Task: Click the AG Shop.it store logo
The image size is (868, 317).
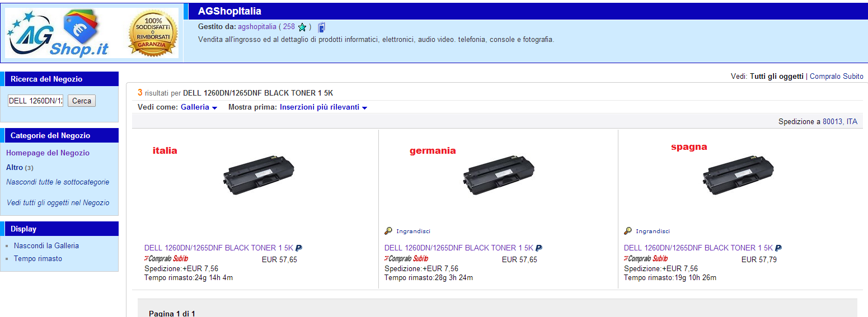Action: point(58,33)
